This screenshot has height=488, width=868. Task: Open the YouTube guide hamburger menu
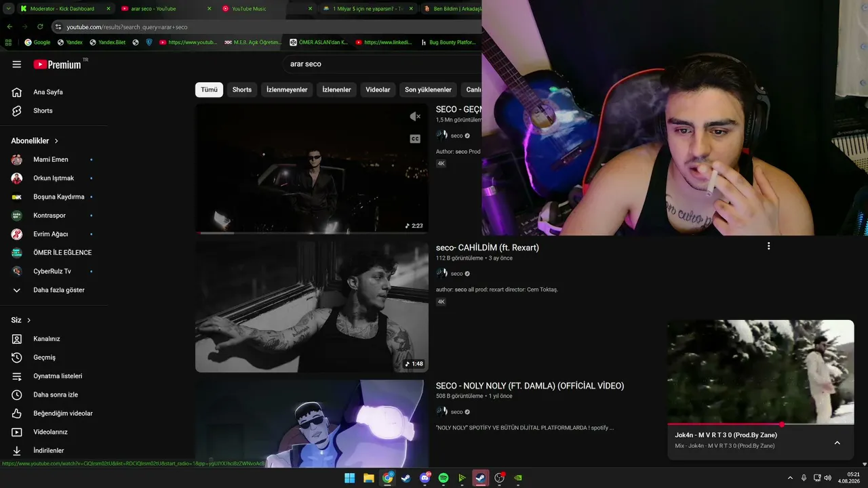coord(17,64)
